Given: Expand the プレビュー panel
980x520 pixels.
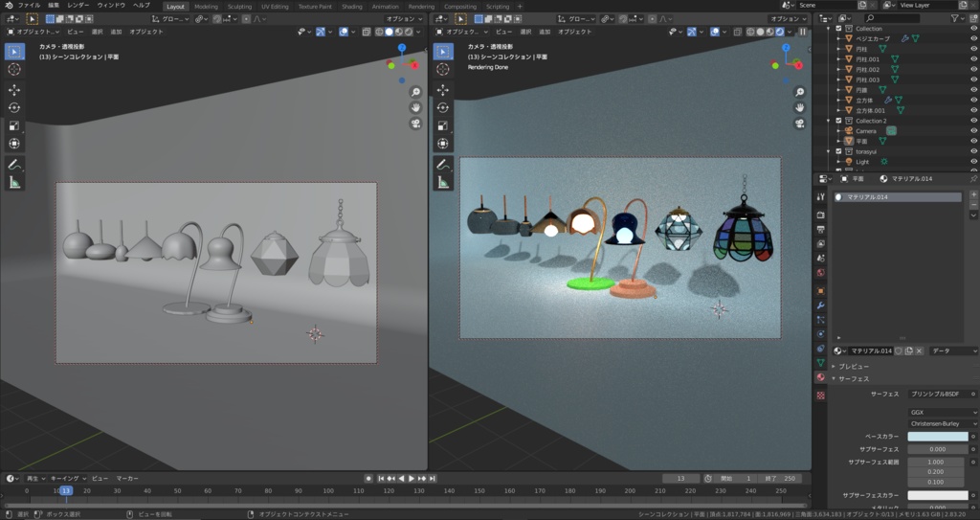Looking at the screenshot, I should pos(852,367).
